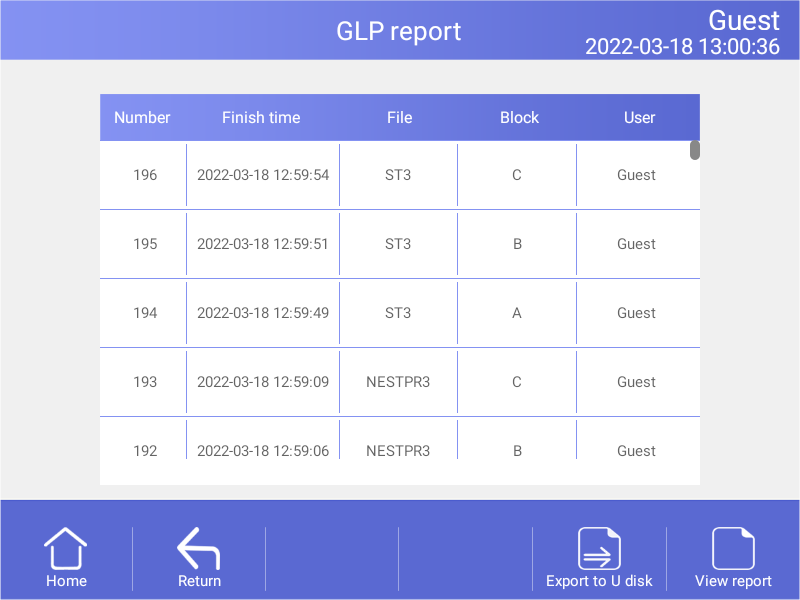
Task: Select Block B in row 195
Action: pyautogui.click(x=517, y=244)
